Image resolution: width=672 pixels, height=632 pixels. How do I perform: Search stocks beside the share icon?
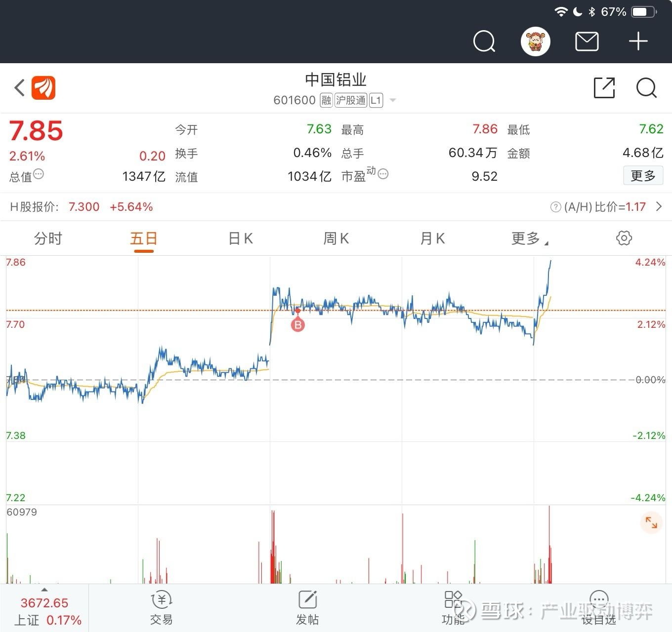pyautogui.click(x=646, y=88)
